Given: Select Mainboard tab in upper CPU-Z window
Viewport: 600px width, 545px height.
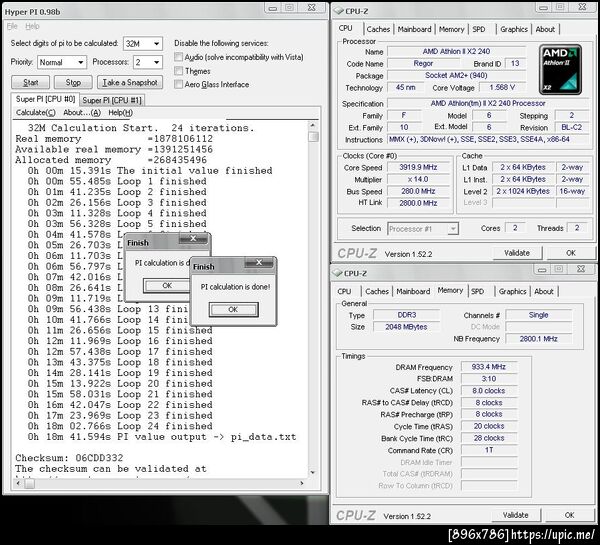Looking at the screenshot, I should [x=414, y=29].
